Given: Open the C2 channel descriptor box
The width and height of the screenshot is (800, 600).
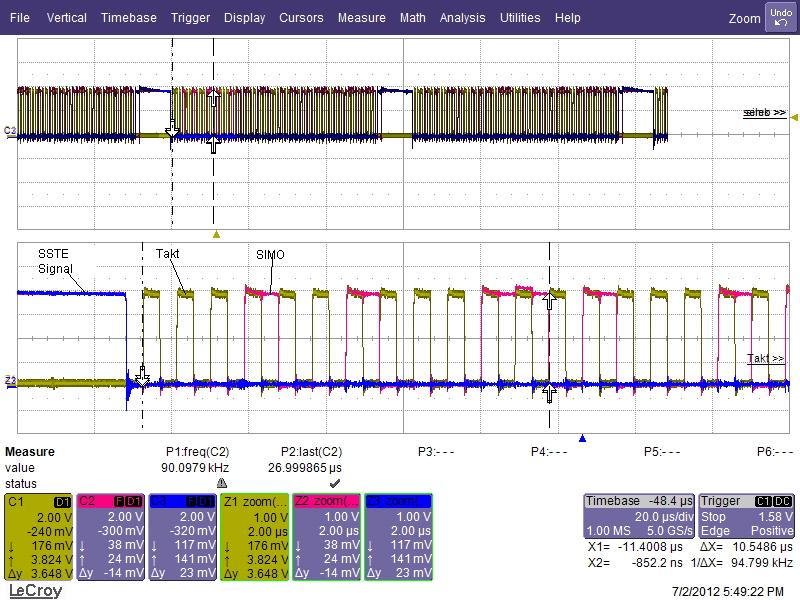Looking at the screenshot, I should pos(111,537).
